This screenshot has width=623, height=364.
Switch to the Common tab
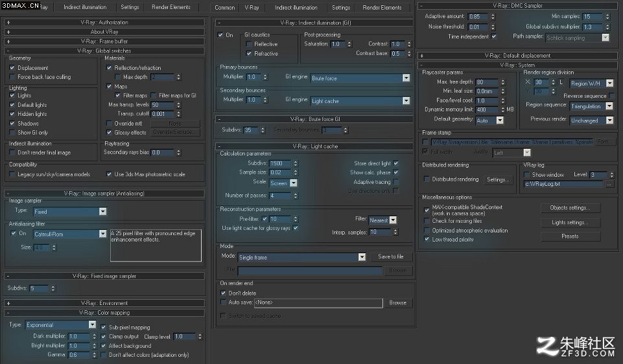(225, 8)
